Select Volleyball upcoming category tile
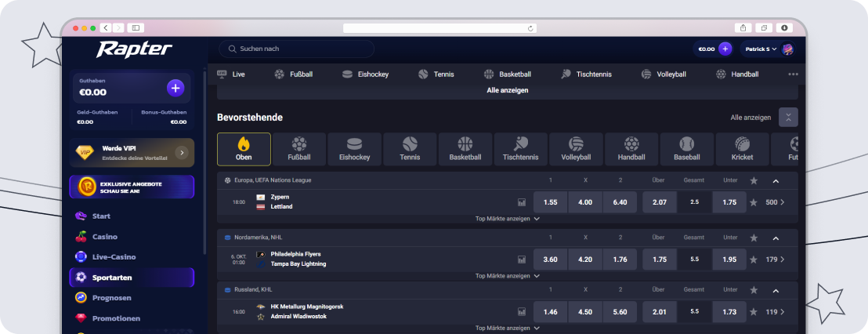 click(x=576, y=150)
